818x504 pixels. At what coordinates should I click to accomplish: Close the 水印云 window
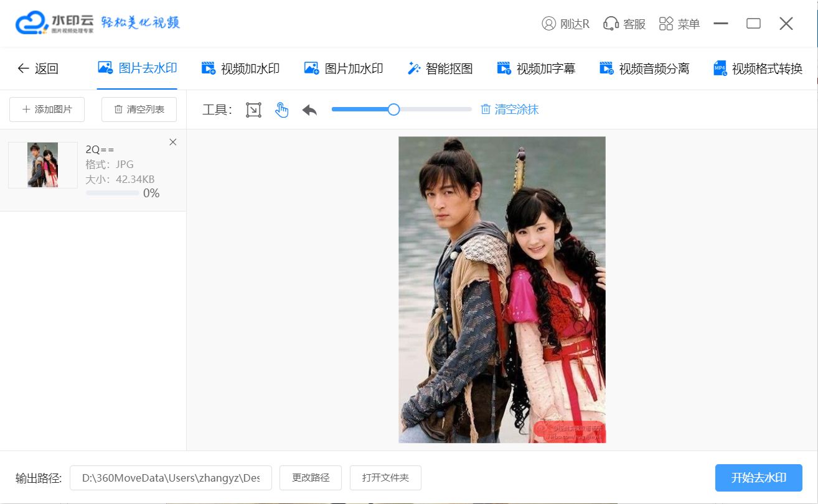[x=786, y=24]
